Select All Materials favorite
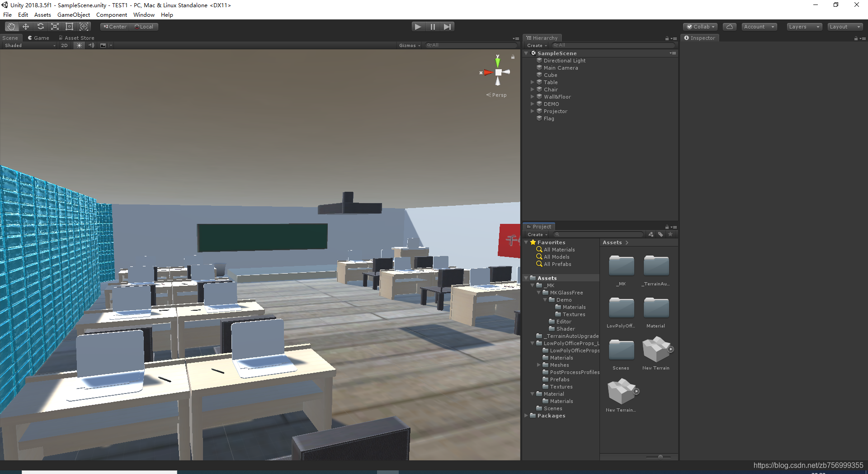Viewport: 868px width, 474px height. pos(559,250)
